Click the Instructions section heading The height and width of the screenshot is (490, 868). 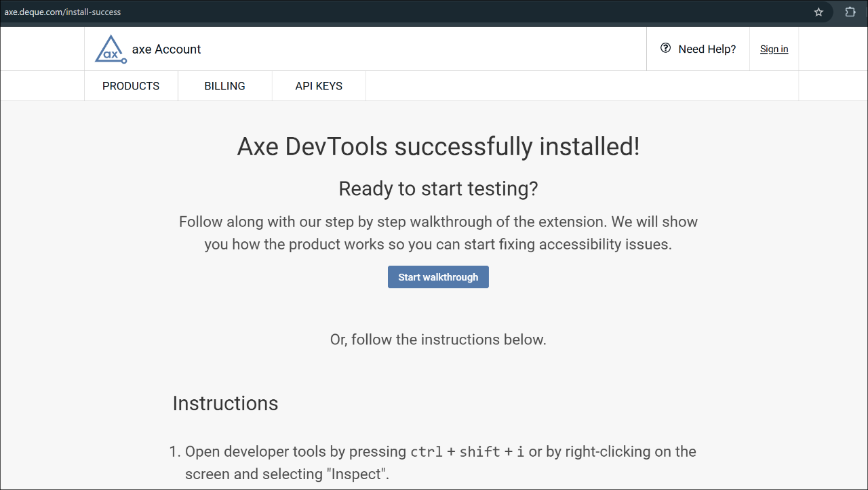225,403
